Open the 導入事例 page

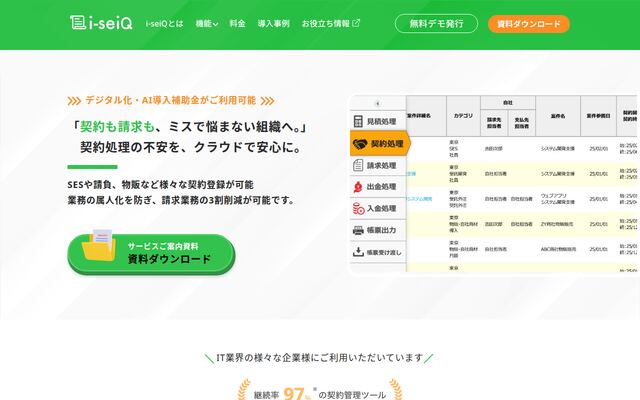pyautogui.click(x=273, y=24)
